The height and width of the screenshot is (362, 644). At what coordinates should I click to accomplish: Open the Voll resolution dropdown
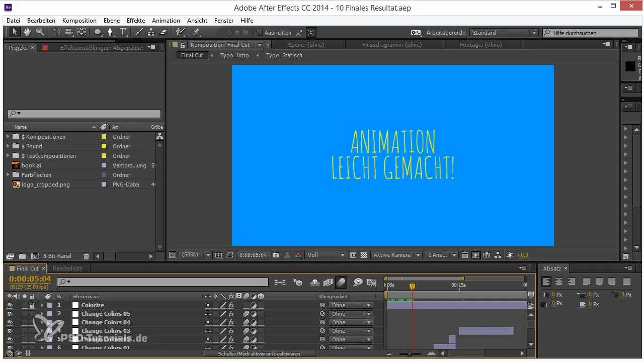(326, 255)
